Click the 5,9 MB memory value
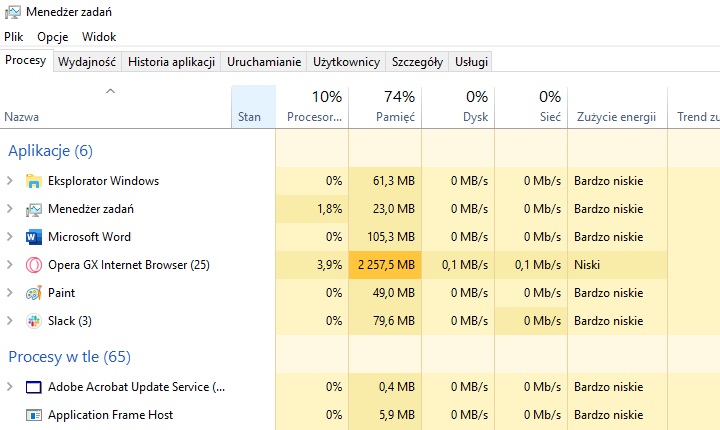 point(397,415)
